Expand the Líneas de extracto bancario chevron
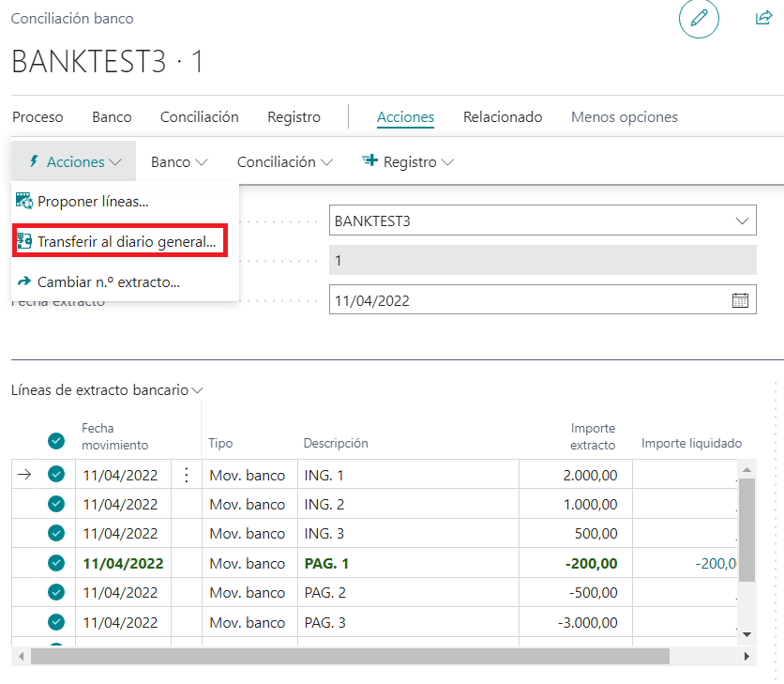Screen dimensions: 784x684 pyautogui.click(x=198, y=389)
